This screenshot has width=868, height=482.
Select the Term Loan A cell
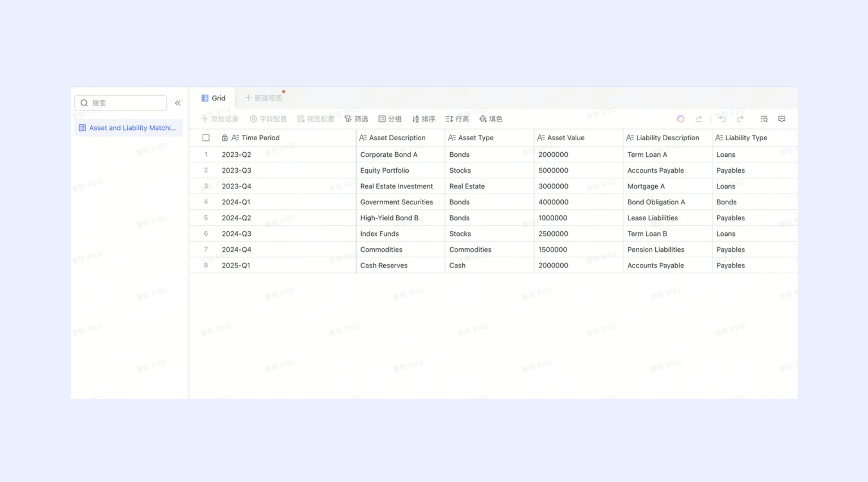pyautogui.click(x=668, y=155)
